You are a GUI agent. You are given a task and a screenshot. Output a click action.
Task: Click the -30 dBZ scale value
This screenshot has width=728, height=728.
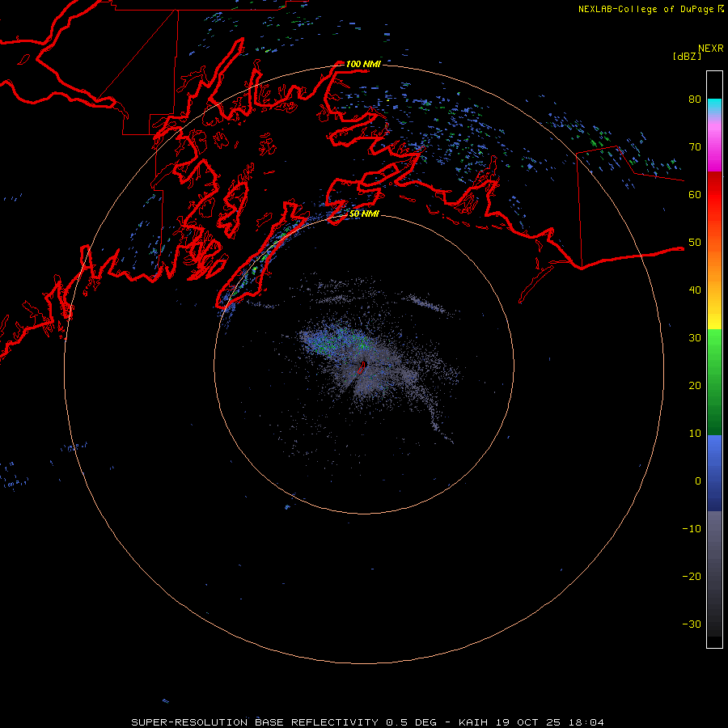coord(692,624)
